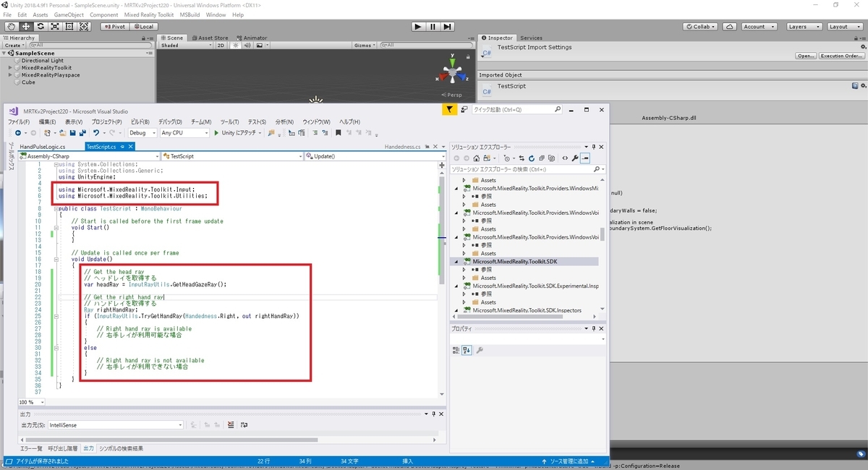Select Unity's Rect transform tool
This screenshot has height=470, width=868.
pos(69,27)
